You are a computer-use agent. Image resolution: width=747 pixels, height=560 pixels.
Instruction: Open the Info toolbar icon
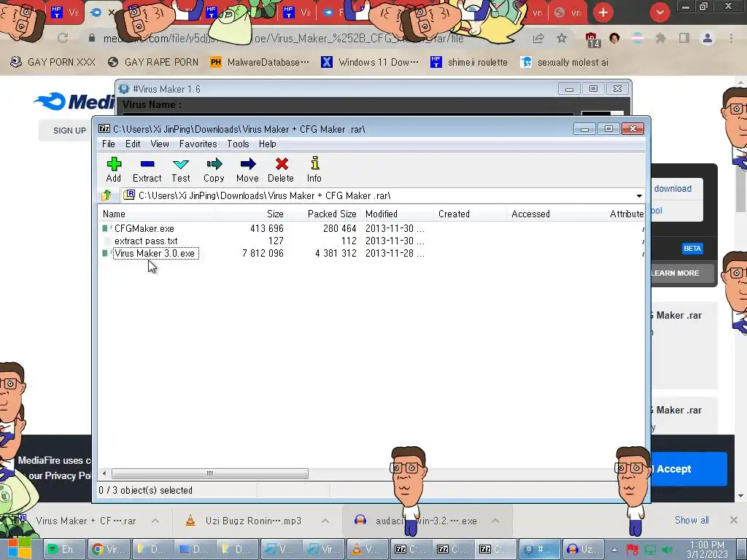click(314, 169)
